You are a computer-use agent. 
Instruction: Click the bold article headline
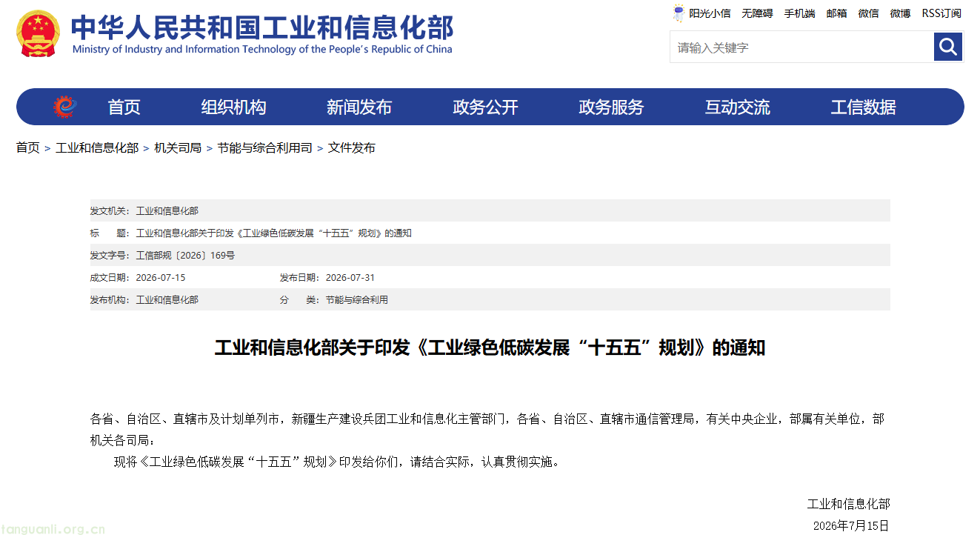coord(490,348)
